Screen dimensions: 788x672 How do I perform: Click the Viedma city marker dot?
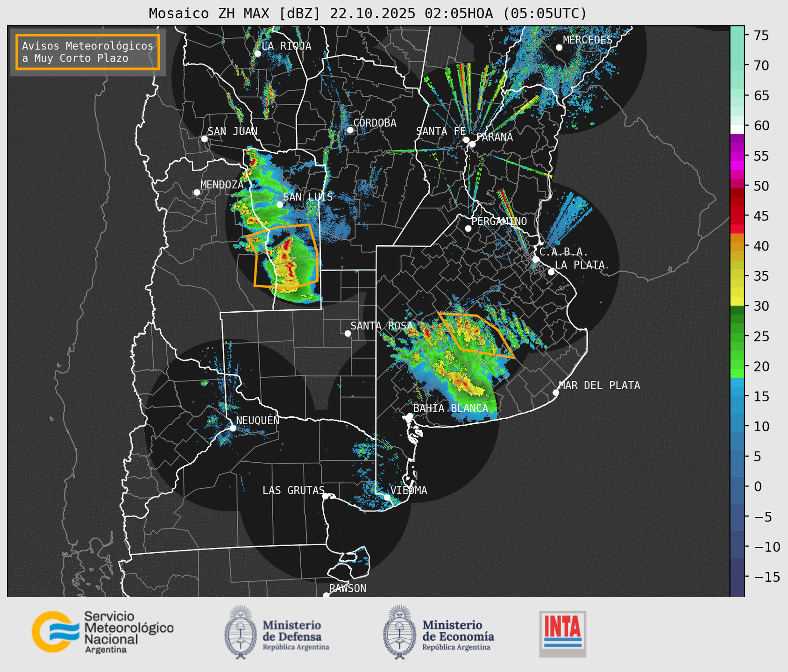387,497
